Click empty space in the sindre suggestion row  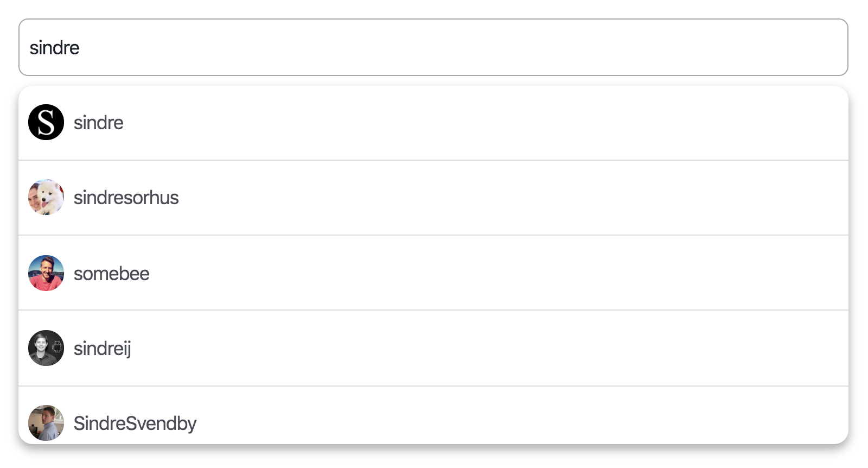coord(488,123)
